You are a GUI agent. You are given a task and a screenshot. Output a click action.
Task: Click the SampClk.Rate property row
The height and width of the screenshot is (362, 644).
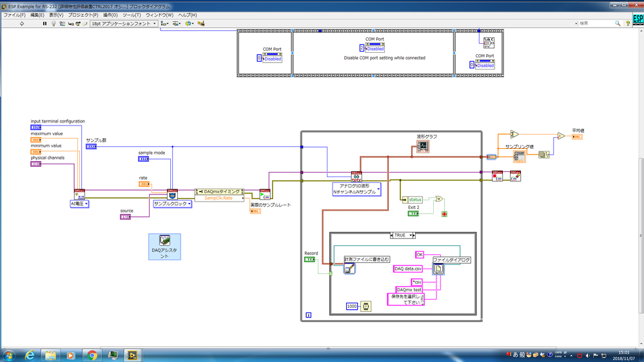pyautogui.click(x=219, y=198)
